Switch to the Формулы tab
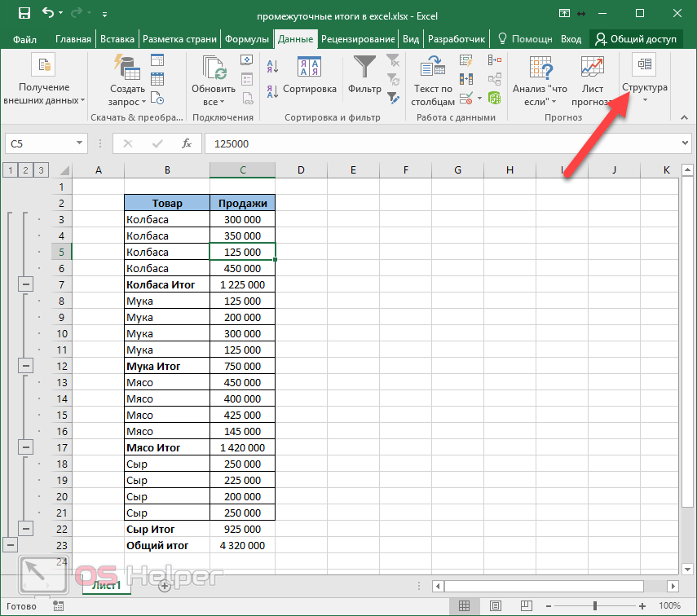 [x=247, y=39]
